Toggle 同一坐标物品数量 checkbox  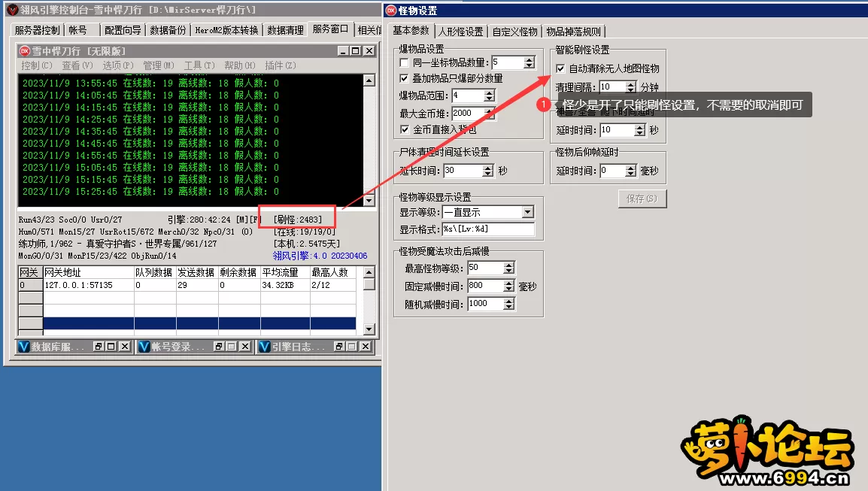coord(404,62)
